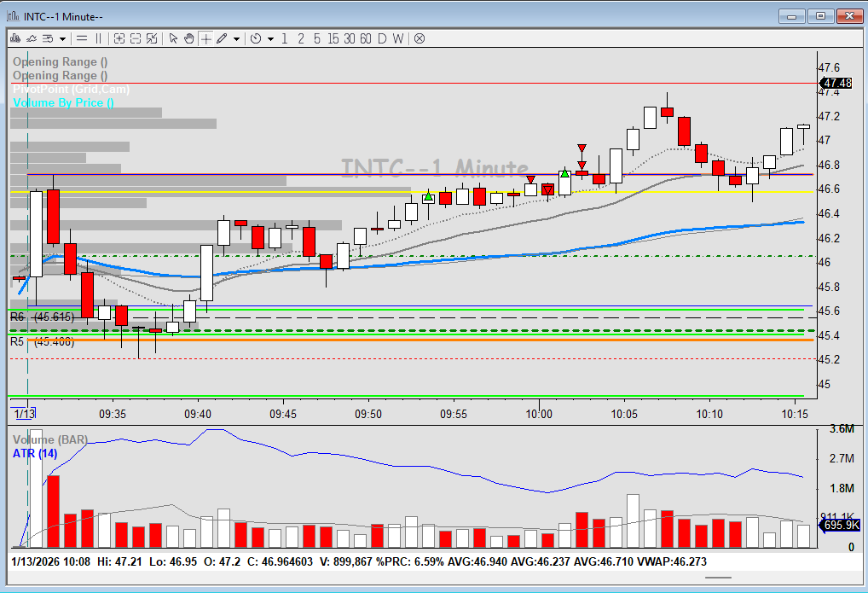Click the ATR (14) indicator label
Viewport: 868px width, 593px height.
[x=35, y=453]
